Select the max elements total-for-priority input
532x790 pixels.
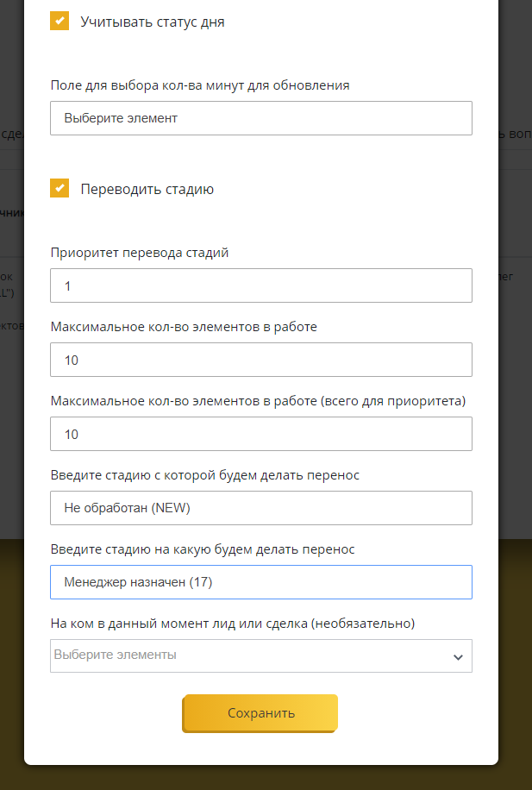(x=260, y=434)
